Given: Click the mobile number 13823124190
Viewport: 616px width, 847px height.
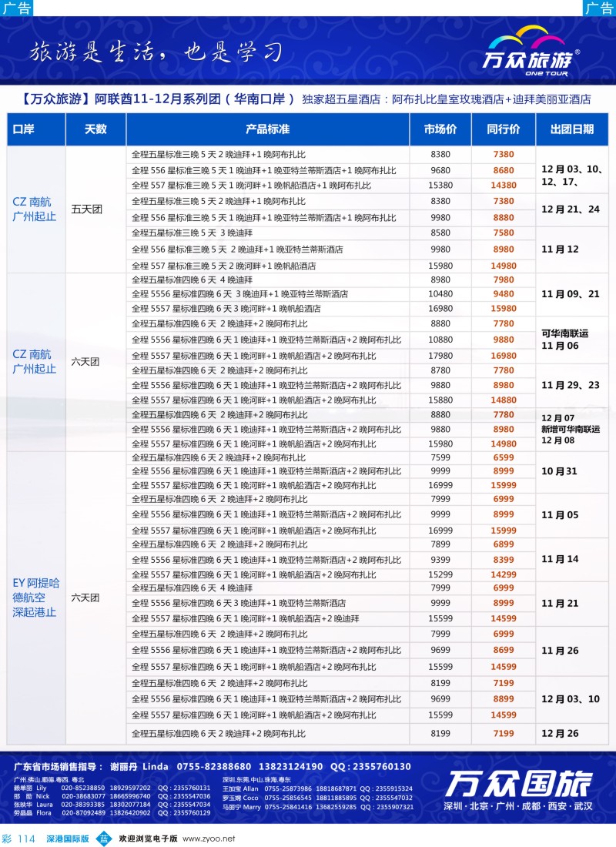Looking at the screenshot, I should [290, 766].
